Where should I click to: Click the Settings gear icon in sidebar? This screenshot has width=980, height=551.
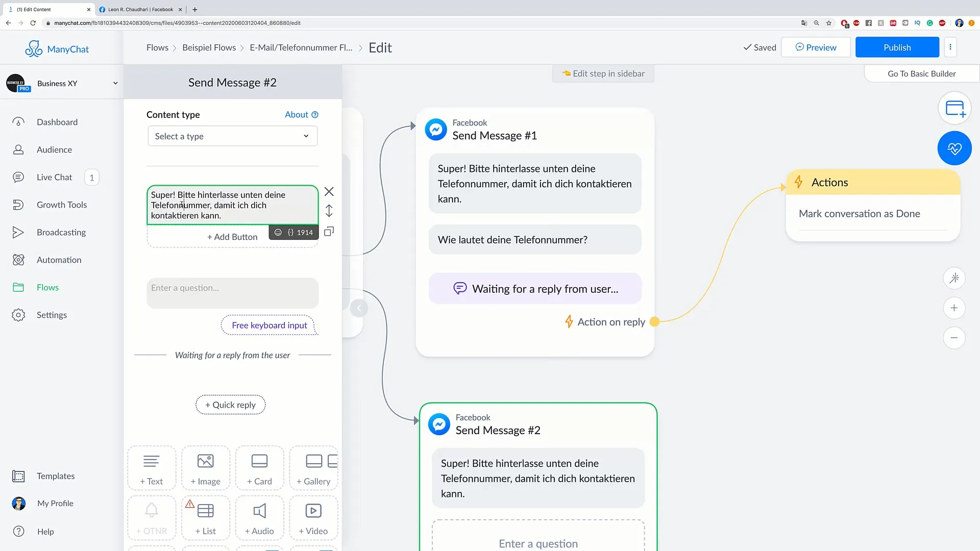[18, 315]
